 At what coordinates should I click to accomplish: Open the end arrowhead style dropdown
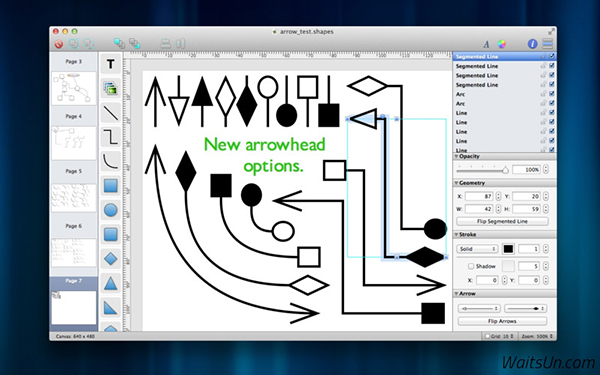[x=525, y=308]
